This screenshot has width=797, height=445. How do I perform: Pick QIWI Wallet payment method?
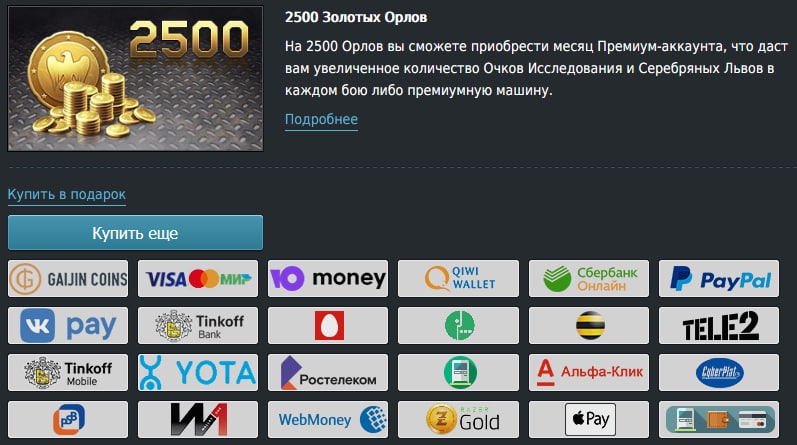pos(458,279)
